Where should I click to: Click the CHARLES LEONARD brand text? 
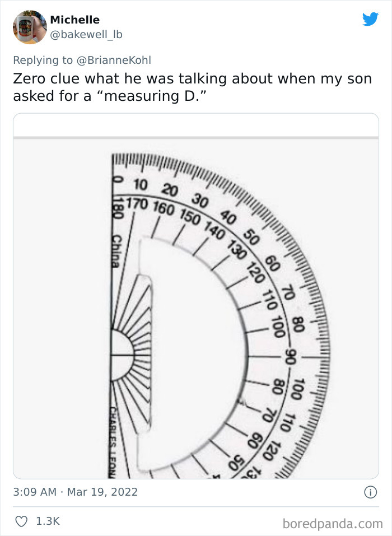113,442
